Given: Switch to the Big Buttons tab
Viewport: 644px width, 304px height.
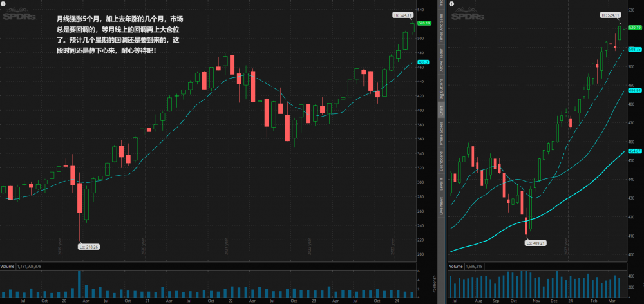Looking at the screenshot, I should (442, 90).
